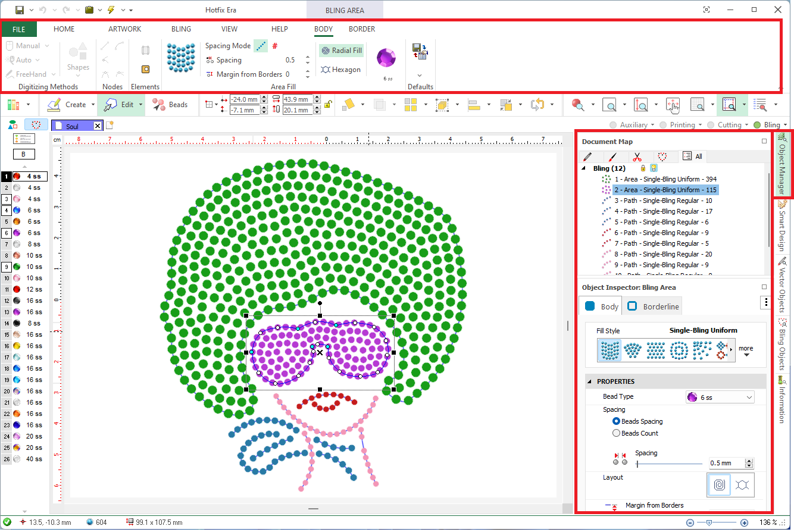Open the Borderline tab in Object Inspector
The height and width of the screenshot is (532, 794).
[652, 306]
